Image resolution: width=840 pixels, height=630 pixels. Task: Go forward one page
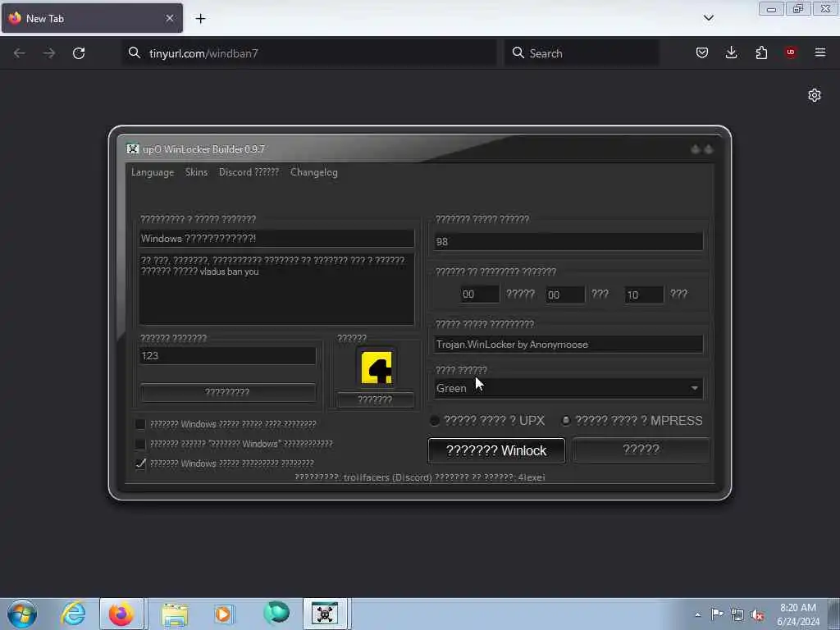tap(49, 53)
